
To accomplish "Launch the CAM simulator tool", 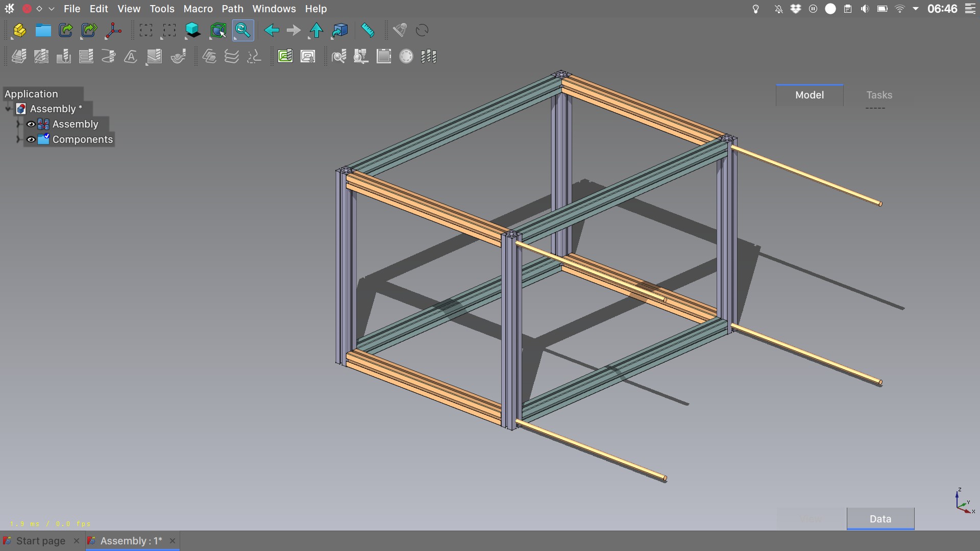I will (361, 56).
